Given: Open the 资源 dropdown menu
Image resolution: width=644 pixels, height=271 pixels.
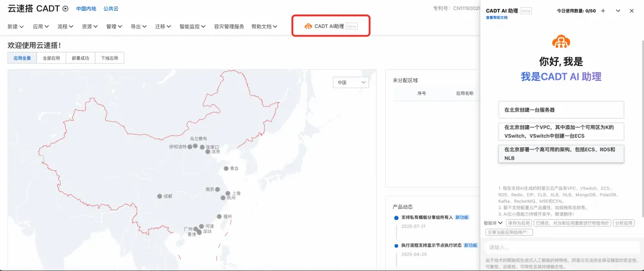Looking at the screenshot, I should click(x=89, y=26).
